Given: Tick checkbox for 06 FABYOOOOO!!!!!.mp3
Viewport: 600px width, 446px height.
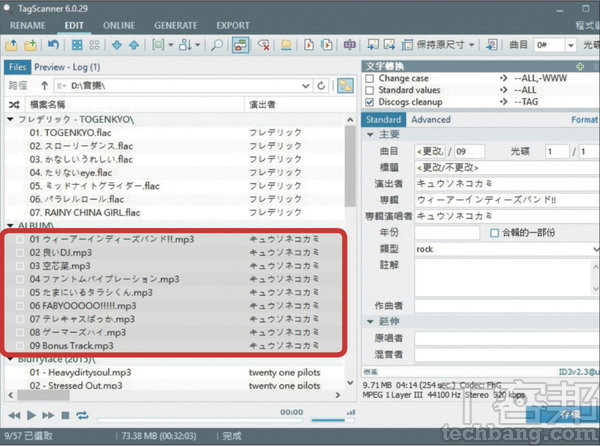Looking at the screenshot, I should [20, 306].
